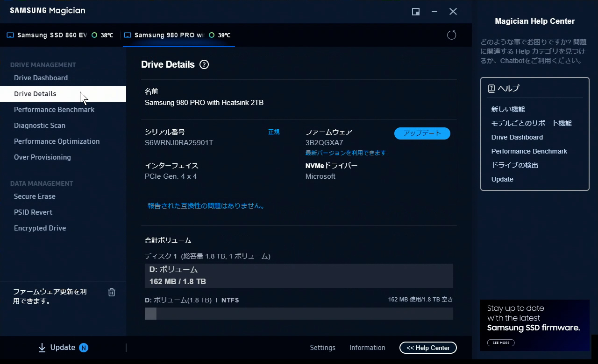This screenshot has height=364, width=598.
Task: Click the PCIe Gen. 4 x 4 interface value
Action: 171,176
